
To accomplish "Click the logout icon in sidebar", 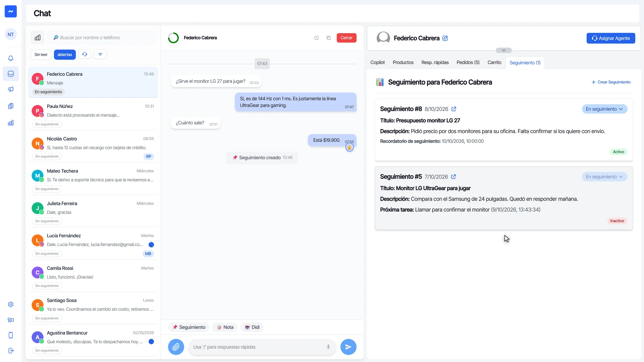I will pos(11,351).
